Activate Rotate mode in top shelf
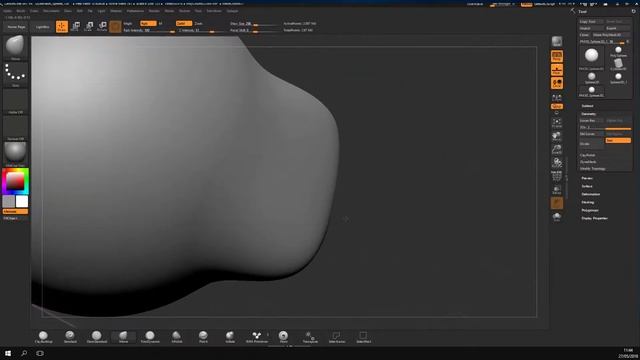 [x=102, y=27]
